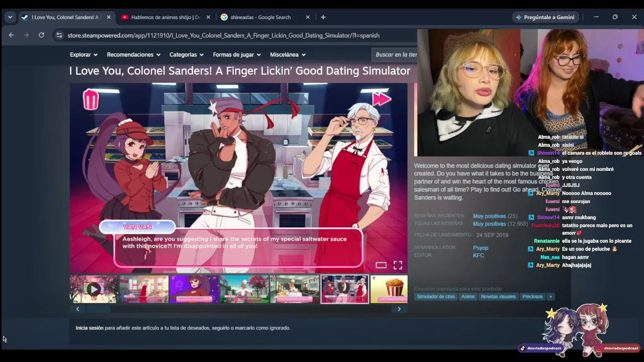Select the purple-background girl thumbnail

tap(194, 289)
